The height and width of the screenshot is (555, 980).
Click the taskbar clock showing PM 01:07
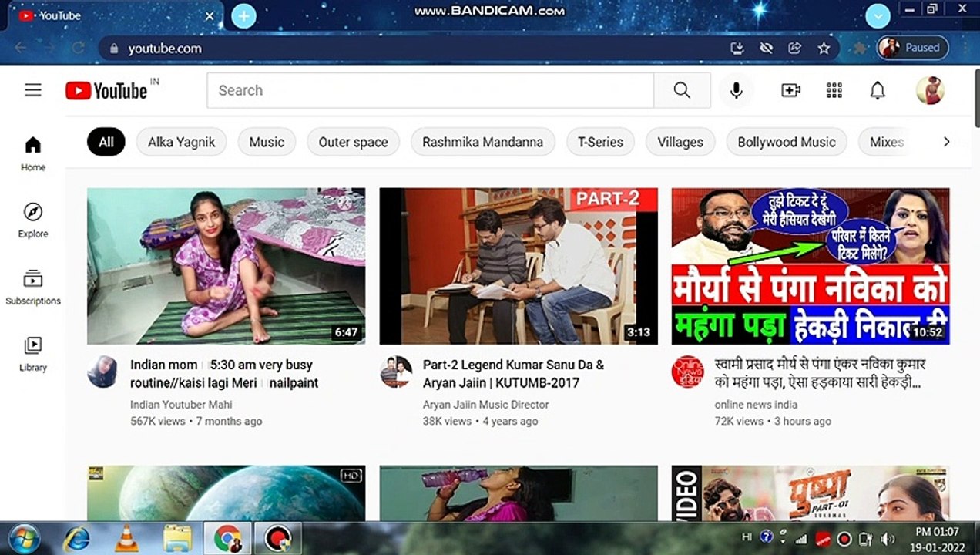pos(936,538)
